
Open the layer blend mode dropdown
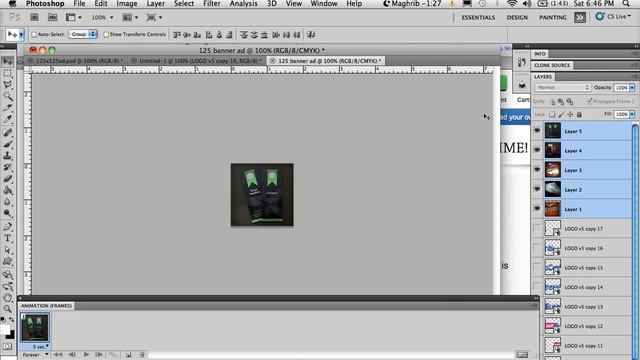pos(562,87)
